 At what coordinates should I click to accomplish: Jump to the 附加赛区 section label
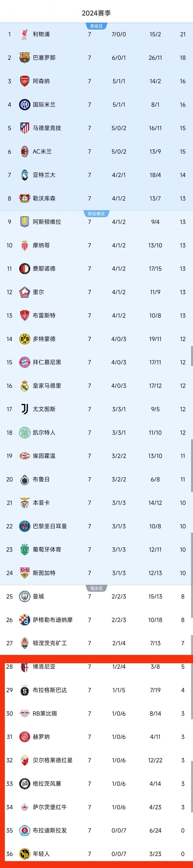point(96,214)
